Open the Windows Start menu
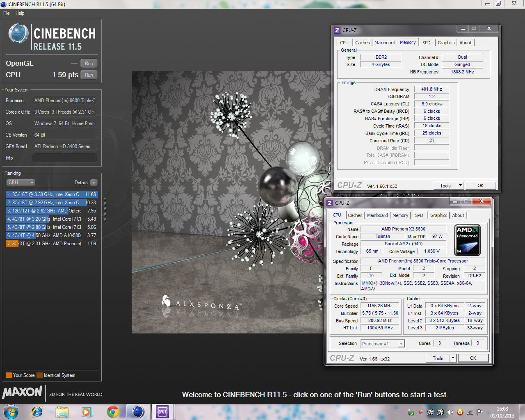The height and width of the screenshot is (420, 525). [11, 411]
